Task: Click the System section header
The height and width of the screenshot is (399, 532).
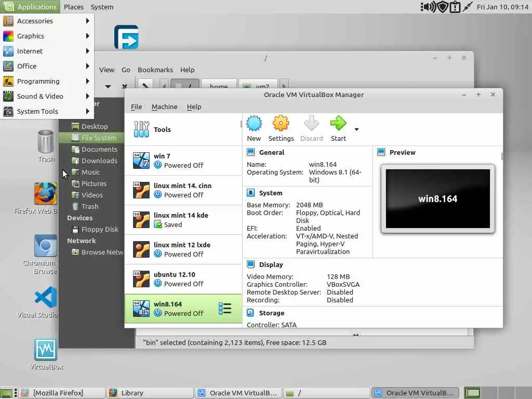Action: 270,193
